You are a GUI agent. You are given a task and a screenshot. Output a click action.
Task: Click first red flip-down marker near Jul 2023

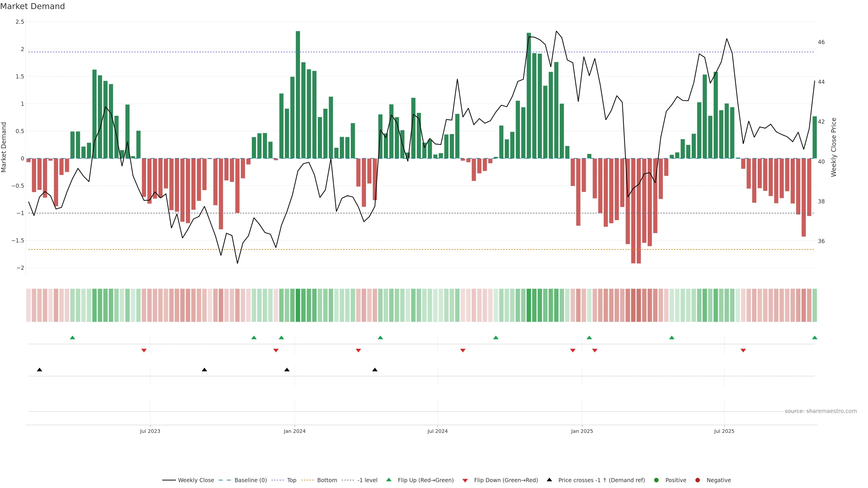[144, 351]
